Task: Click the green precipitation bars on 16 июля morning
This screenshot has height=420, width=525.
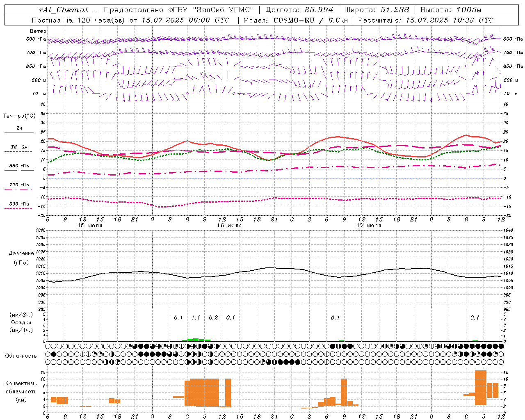Action: pos(196,340)
